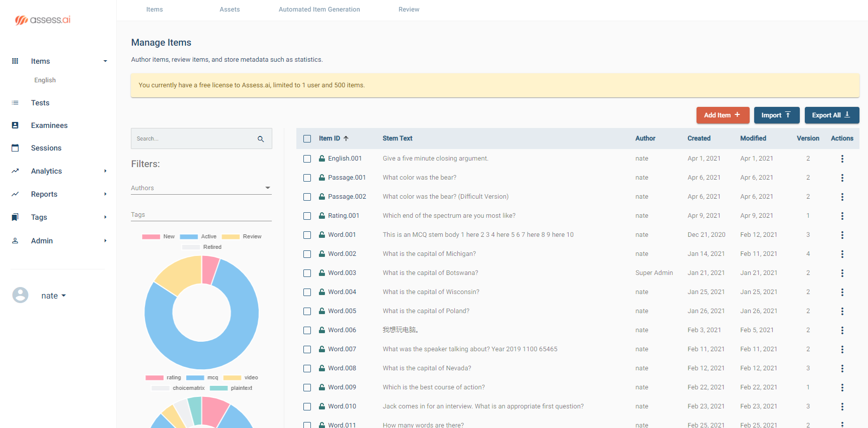Image resolution: width=868 pixels, height=428 pixels.
Task: Check the box for Passage.002
Action: coord(307,197)
